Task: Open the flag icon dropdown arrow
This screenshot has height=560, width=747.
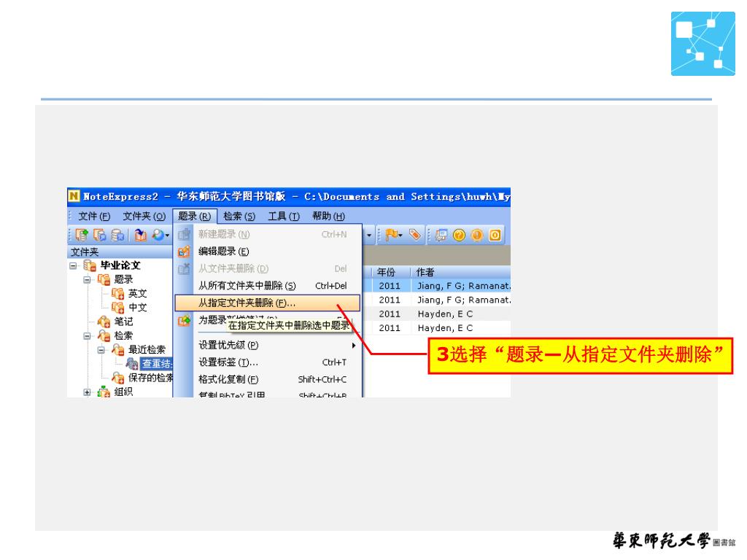Action: click(x=400, y=236)
